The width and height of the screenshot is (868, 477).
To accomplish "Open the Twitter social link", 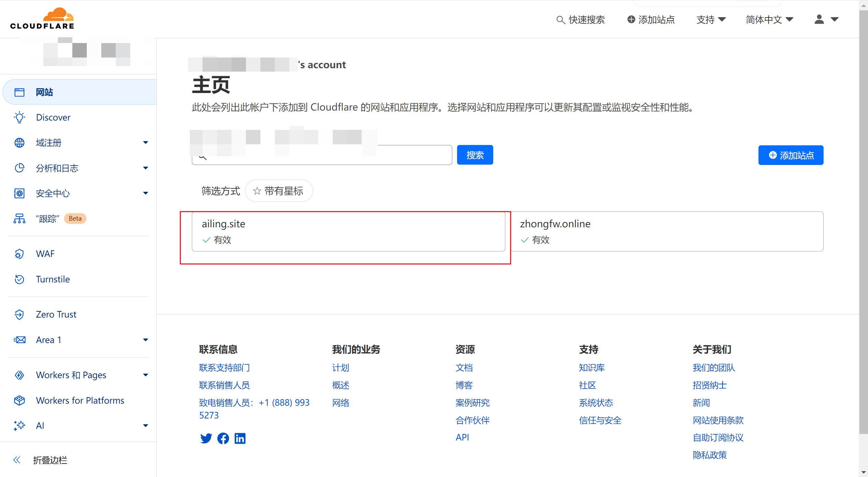I will 206,438.
